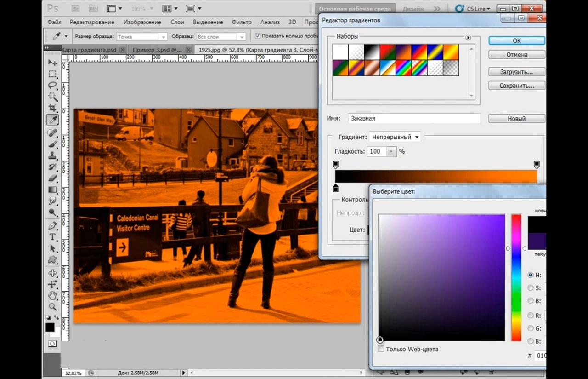The width and height of the screenshot is (588, 379).
Task: Select the Clone Stamp tool
Action: [x=52, y=156]
